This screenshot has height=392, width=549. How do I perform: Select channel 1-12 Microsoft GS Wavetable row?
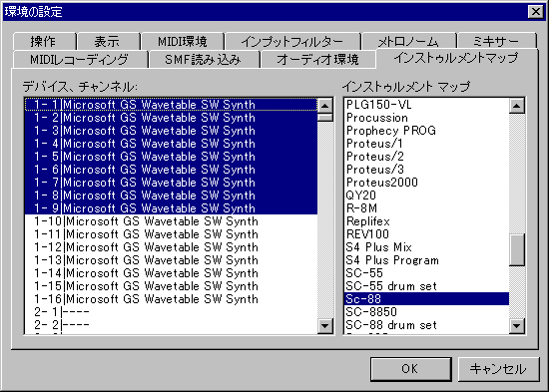tap(172, 247)
